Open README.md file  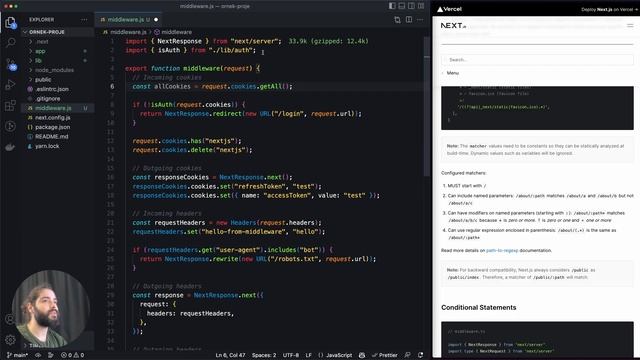point(58,136)
